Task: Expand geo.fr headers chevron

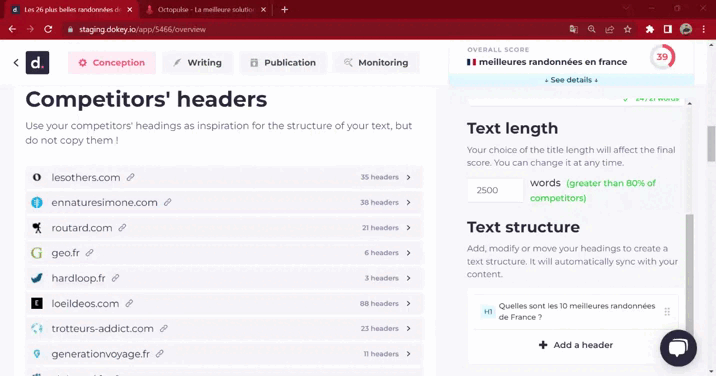Action: coord(408,253)
